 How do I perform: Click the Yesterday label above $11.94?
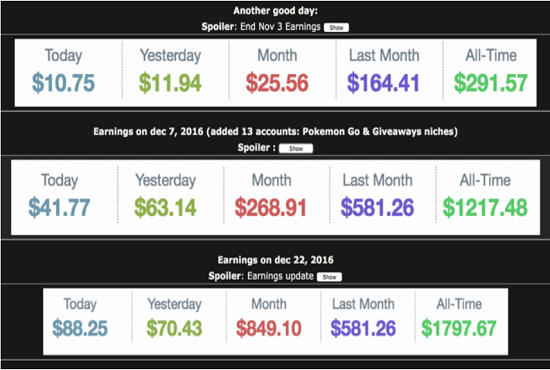point(170,56)
